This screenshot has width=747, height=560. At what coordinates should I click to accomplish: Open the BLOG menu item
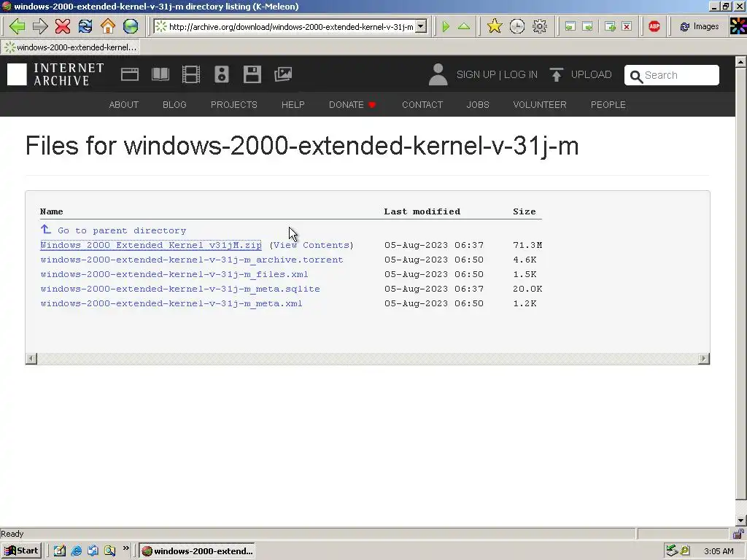coord(174,105)
